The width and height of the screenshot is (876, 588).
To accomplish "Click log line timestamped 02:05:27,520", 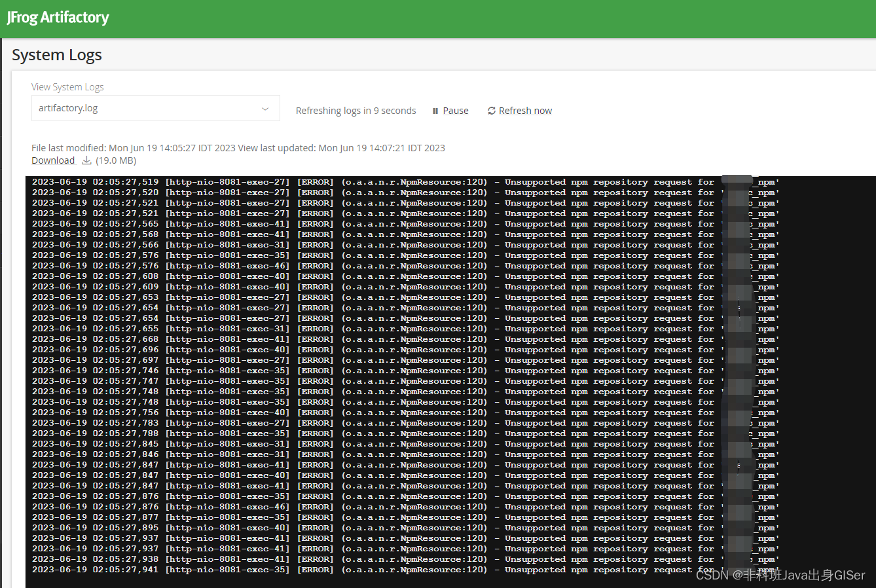I will [x=406, y=193].
